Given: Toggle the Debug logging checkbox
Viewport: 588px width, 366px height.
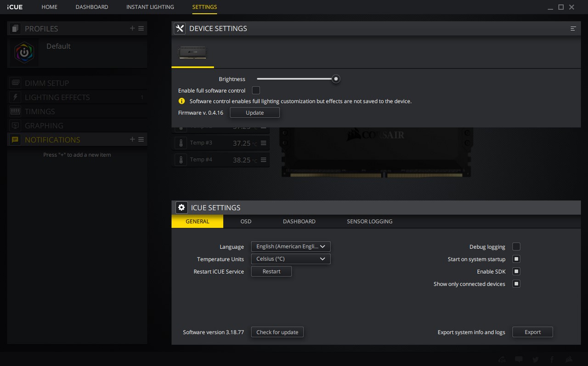Looking at the screenshot, I should (516, 247).
